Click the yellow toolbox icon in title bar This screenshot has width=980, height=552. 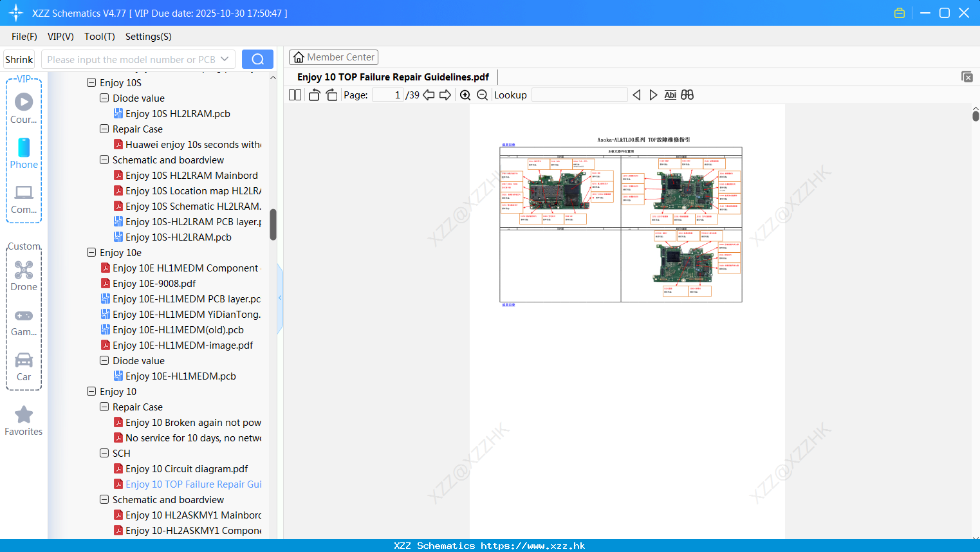(900, 13)
